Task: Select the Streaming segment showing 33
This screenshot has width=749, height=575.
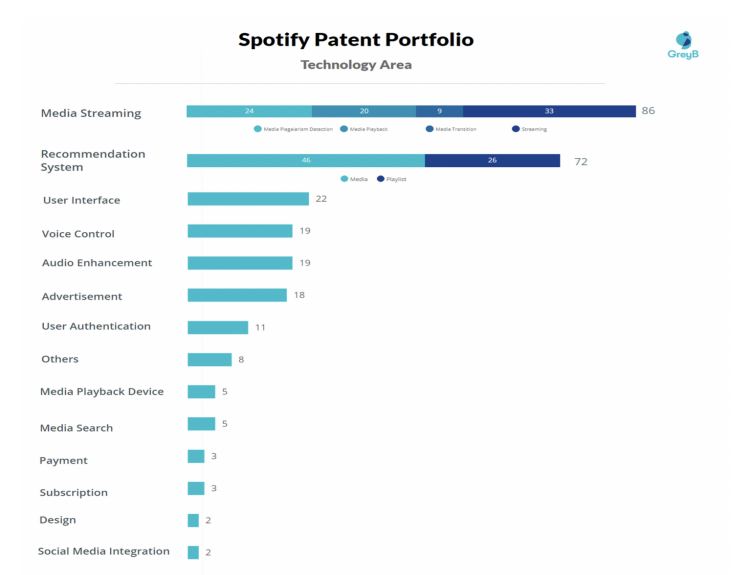Action: click(549, 111)
